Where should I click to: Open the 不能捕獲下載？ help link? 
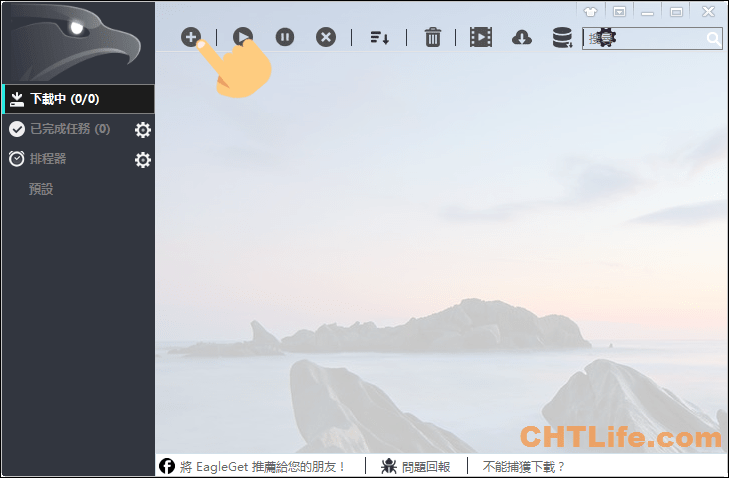point(524,466)
